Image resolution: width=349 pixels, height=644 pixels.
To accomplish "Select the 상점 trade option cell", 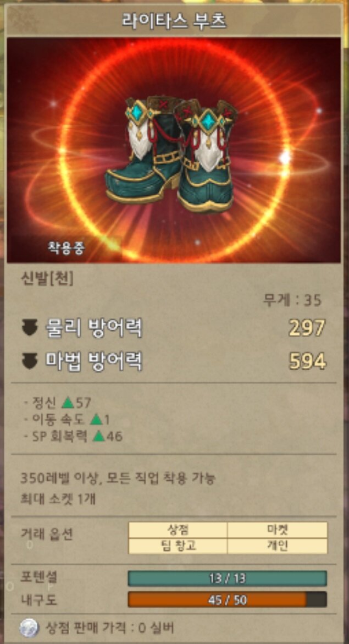I will (x=178, y=530).
